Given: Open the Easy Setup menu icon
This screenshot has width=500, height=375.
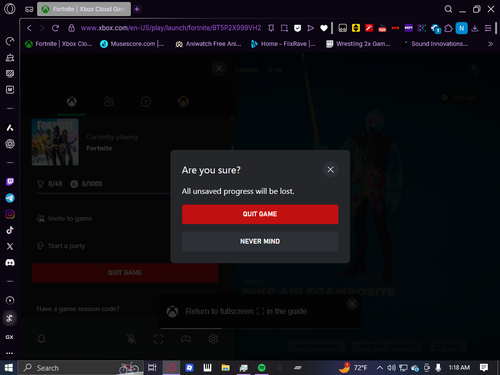Looking at the screenshot, I should point(488,28).
